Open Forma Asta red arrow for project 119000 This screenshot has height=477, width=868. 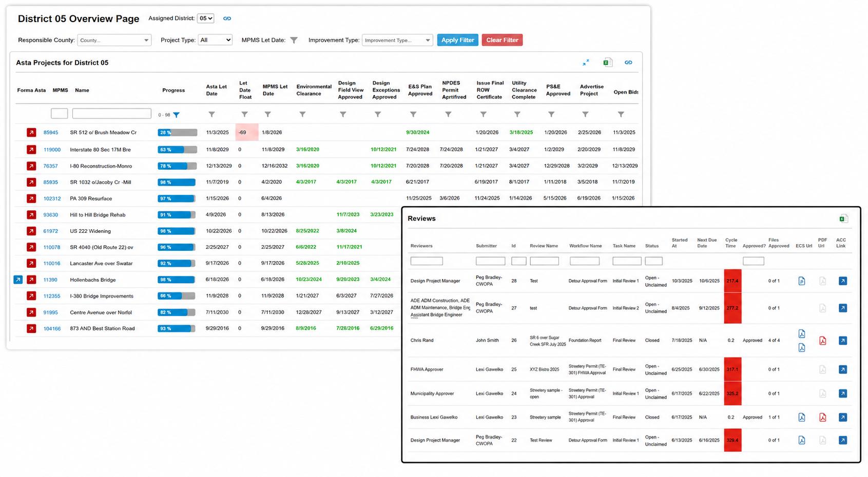tap(31, 150)
